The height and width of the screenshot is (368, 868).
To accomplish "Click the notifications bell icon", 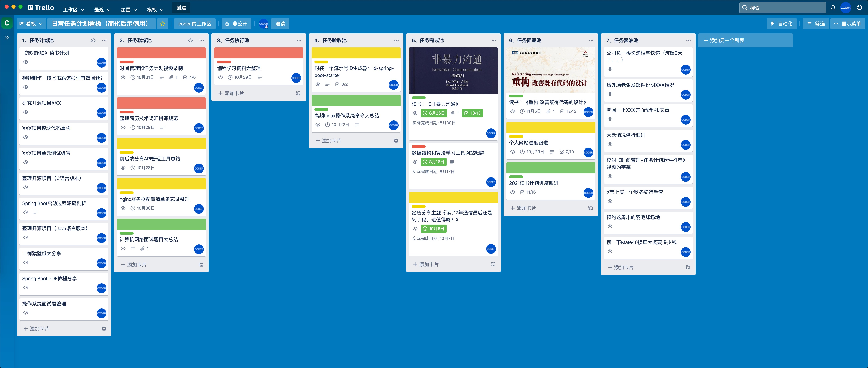I will pos(833,8).
